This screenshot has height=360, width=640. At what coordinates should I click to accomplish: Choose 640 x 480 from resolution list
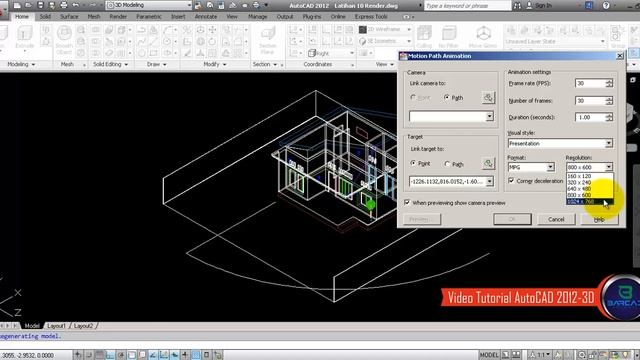pos(589,189)
